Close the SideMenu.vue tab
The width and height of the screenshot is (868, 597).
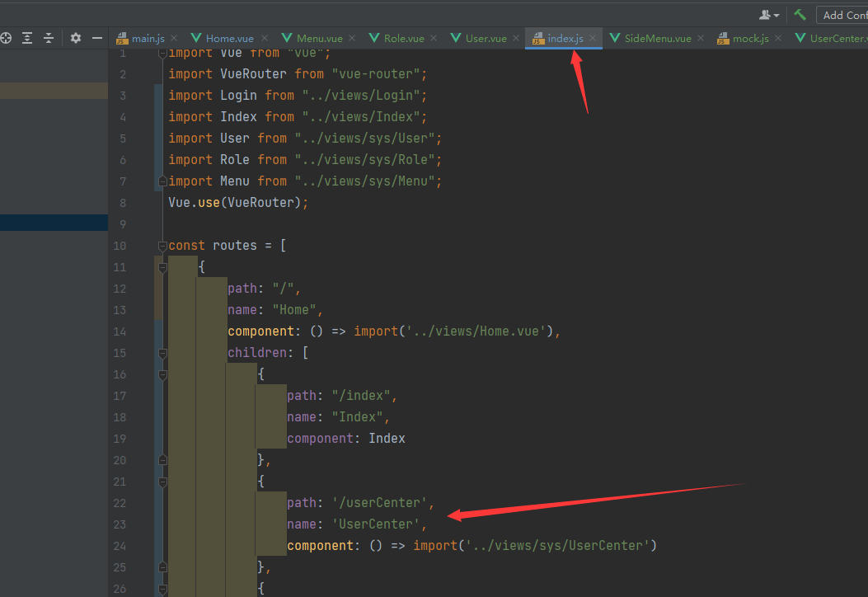click(x=701, y=38)
